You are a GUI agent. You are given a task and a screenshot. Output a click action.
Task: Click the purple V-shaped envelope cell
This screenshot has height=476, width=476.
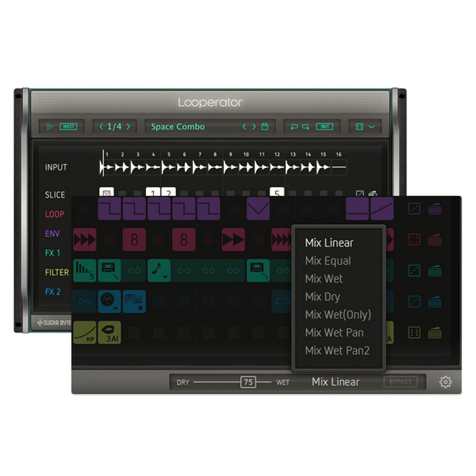click(x=258, y=208)
